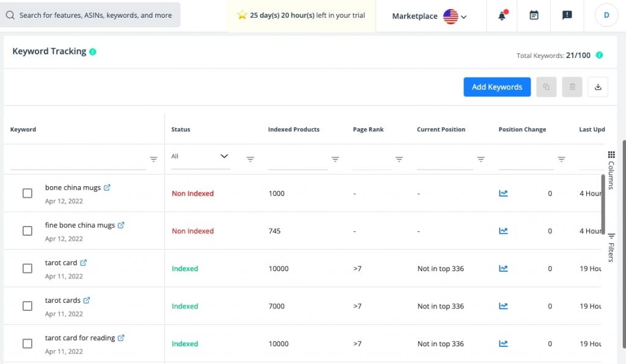
Task: Open the user profile D menu
Action: [x=606, y=15]
